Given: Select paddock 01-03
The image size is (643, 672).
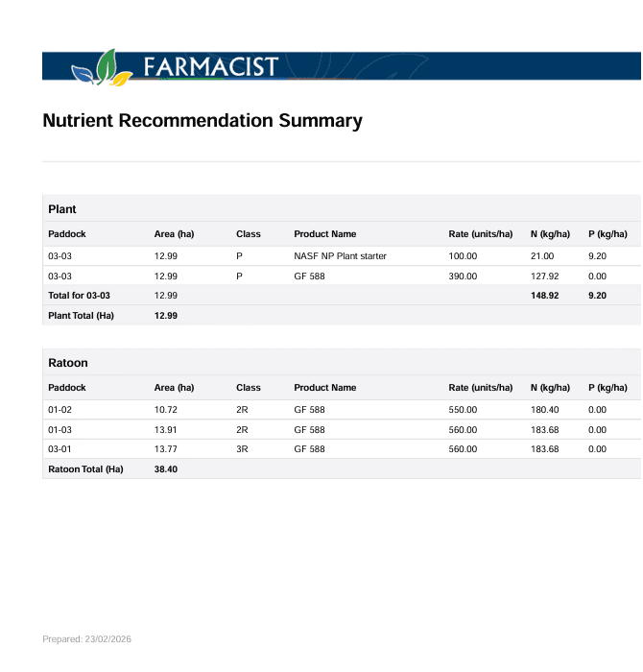Looking at the screenshot, I should pyautogui.click(x=60, y=430).
